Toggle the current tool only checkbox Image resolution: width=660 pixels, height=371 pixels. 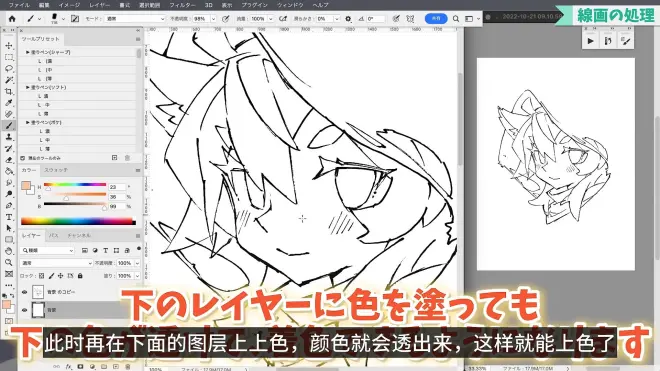23,158
